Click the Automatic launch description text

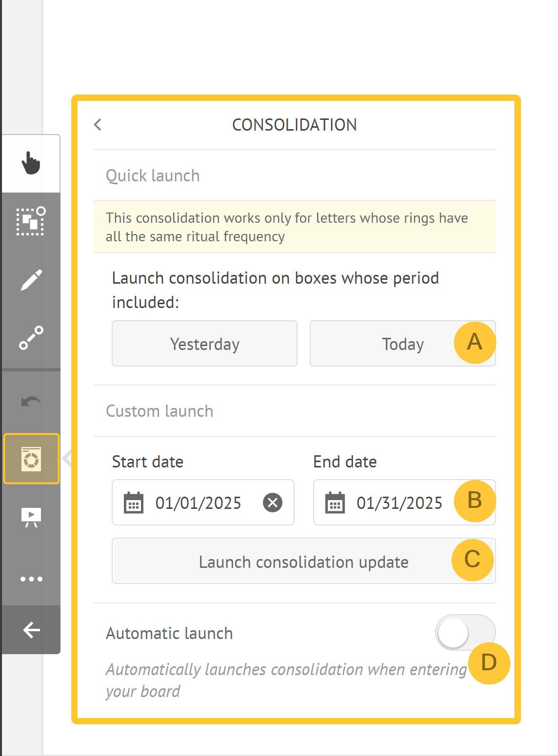(x=287, y=680)
